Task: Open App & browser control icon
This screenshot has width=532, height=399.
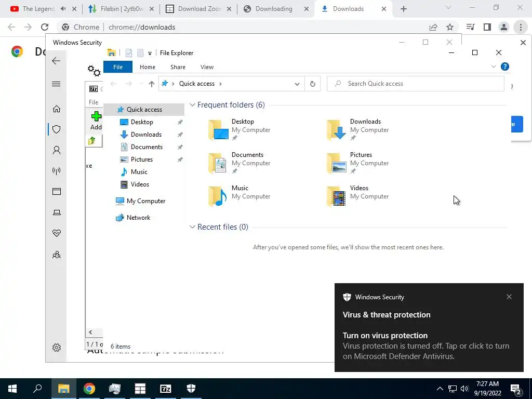Action: [x=56, y=192]
